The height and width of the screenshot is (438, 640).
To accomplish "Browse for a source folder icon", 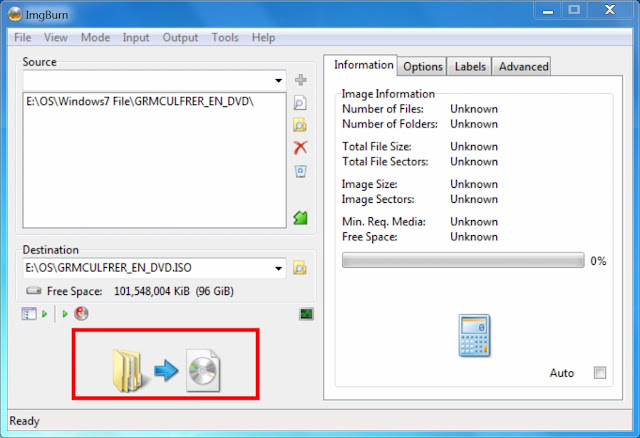I will pos(300,125).
